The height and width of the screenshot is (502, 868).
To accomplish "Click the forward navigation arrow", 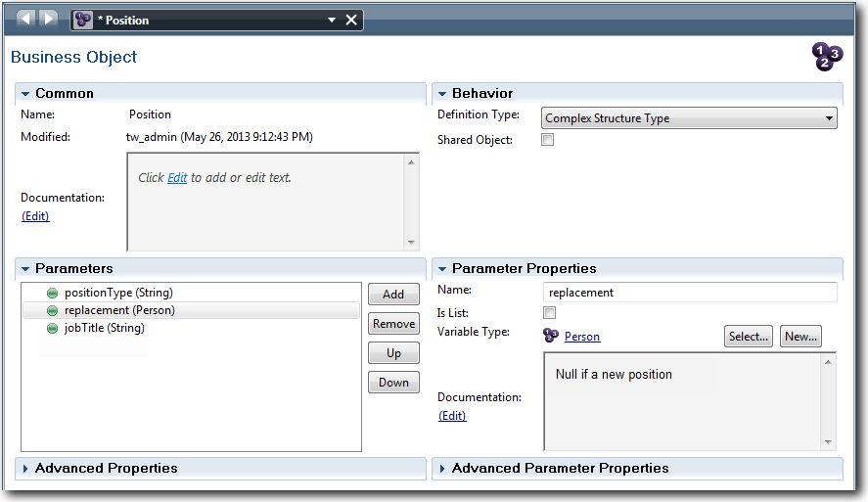I will tap(49, 19).
